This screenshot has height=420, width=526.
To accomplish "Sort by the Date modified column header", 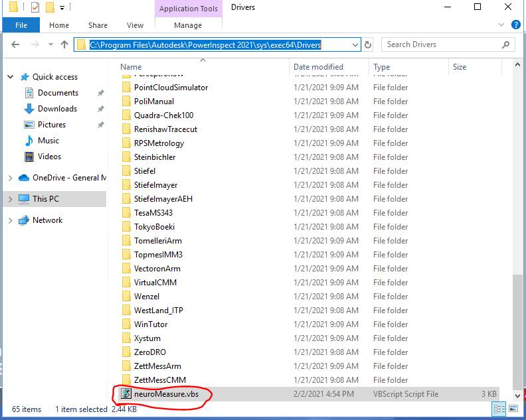I will (318, 67).
